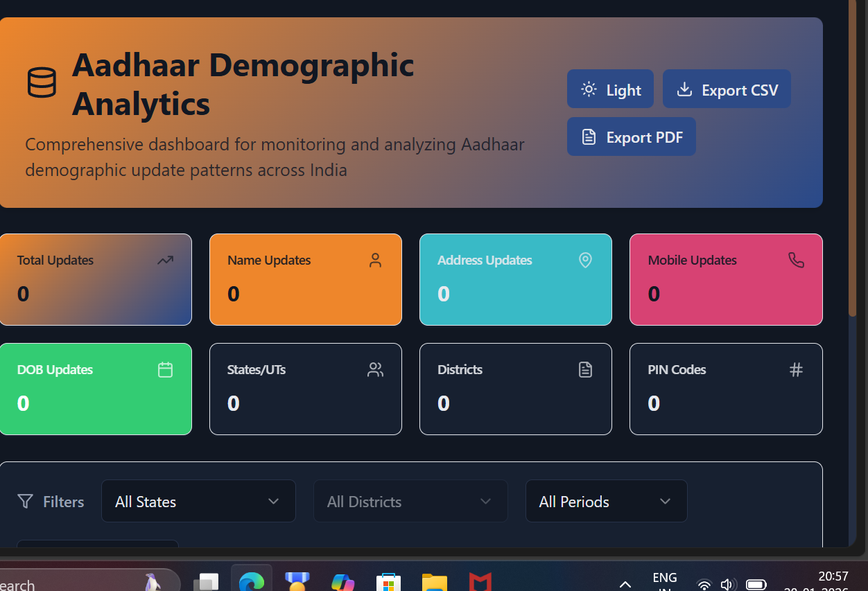Screen dimensions: 868x591
Task: Open the All Periods dropdown
Action: tap(607, 501)
